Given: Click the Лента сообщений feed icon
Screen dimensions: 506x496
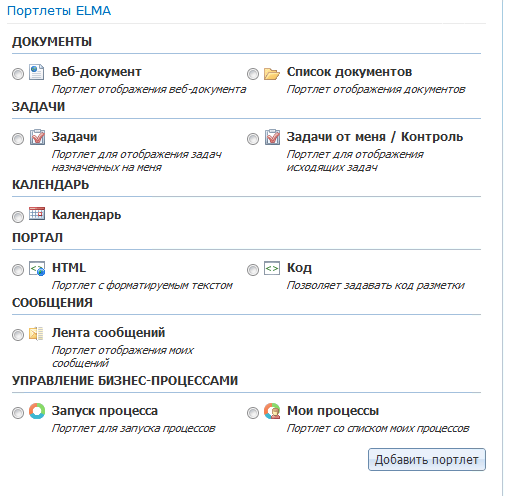Looking at the screenshot, I should [x=36, y=333].
